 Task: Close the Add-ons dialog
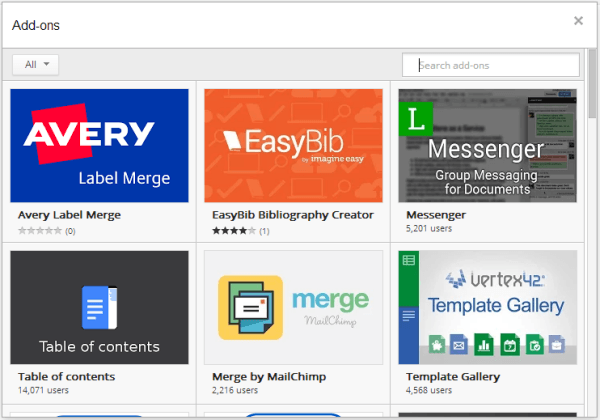(x=578, y=21)
